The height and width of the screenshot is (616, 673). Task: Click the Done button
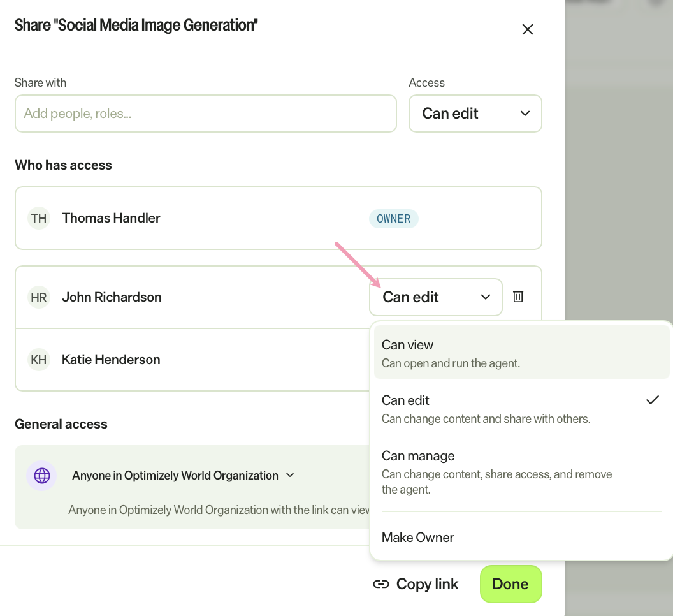(x=510, y=584)
